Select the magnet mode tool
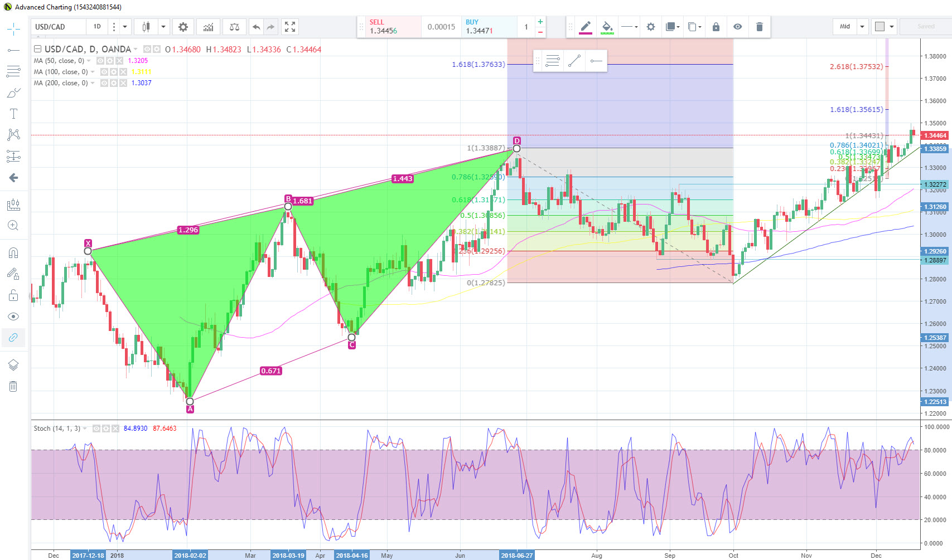 [x=13, y=253]
